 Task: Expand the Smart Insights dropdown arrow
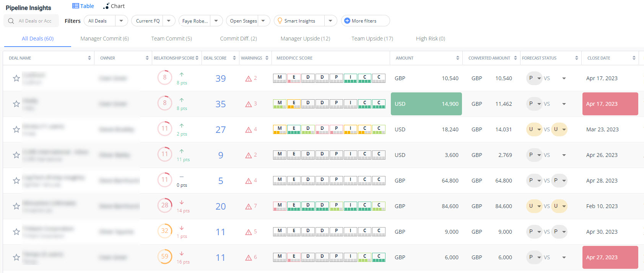click(330, 21)
